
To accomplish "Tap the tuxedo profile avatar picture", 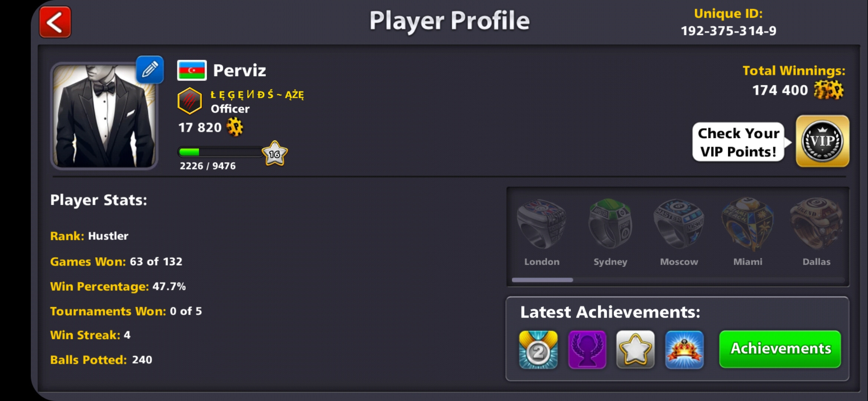I will click(104, 115).
